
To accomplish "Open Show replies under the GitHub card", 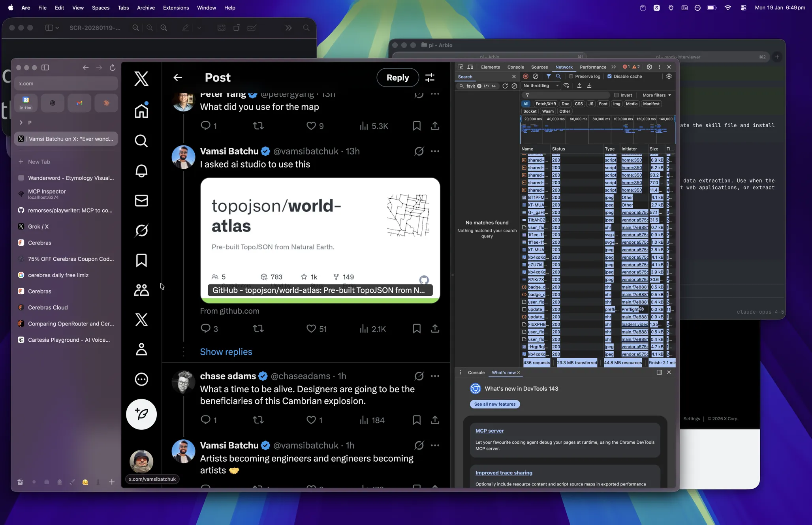I will (x=226, y=352).
